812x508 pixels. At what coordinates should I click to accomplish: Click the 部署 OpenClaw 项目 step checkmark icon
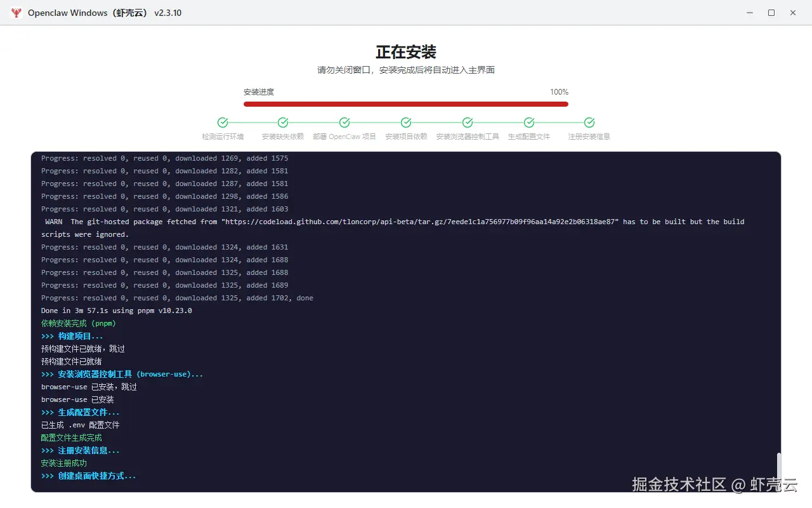pos(344,123)
